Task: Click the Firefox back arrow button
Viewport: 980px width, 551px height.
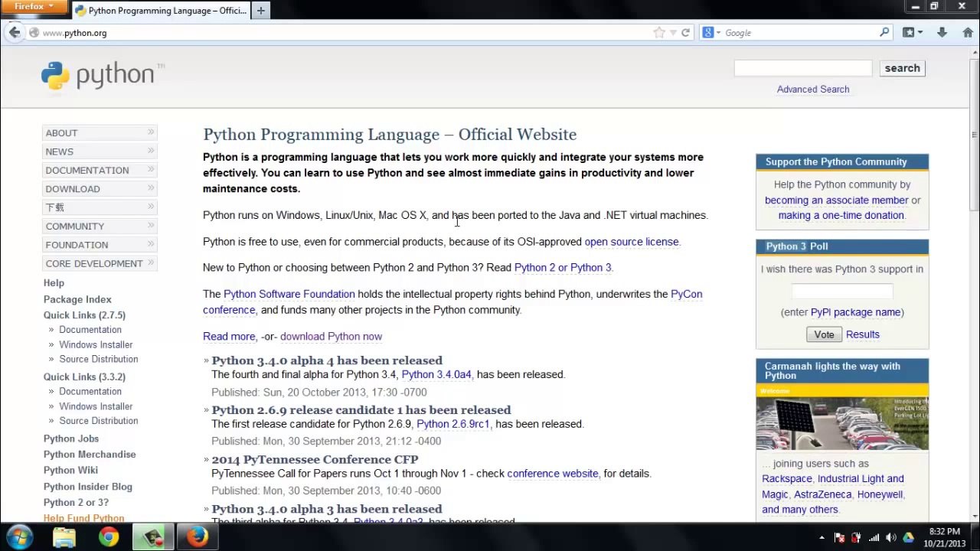Action: click(15, 32)
